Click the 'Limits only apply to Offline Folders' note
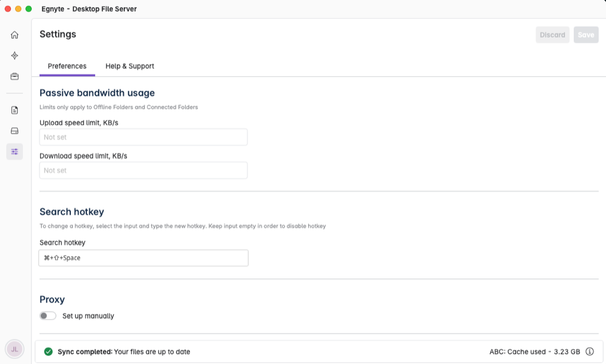The image size is (606, 364). tap(119, 107)
